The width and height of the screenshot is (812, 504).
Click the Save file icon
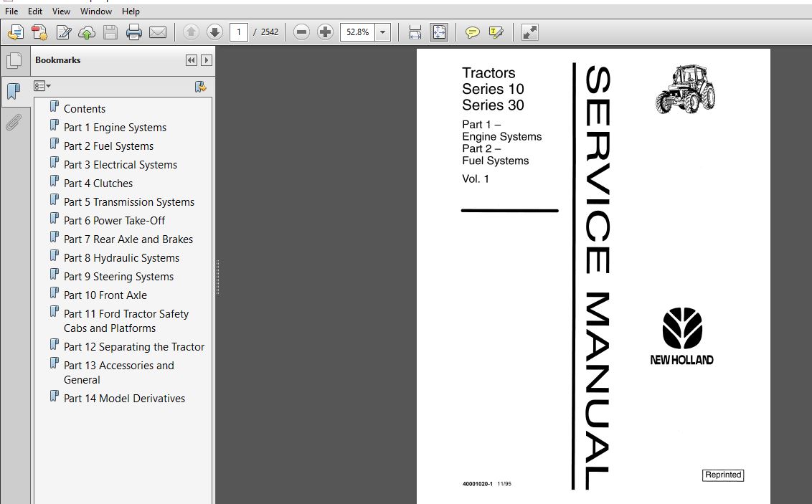[x=110, y=32]
